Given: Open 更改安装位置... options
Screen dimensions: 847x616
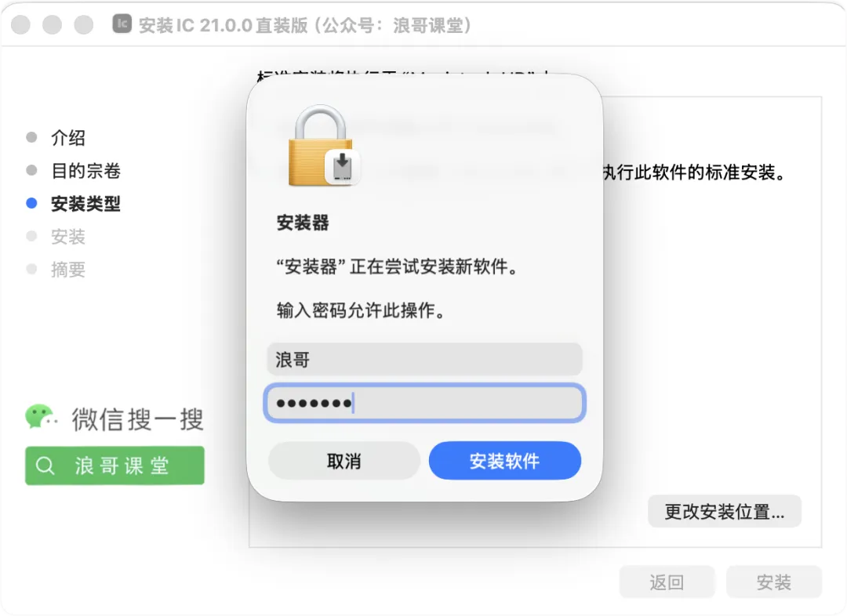Looking at the screenshot, I should point(725,511).
